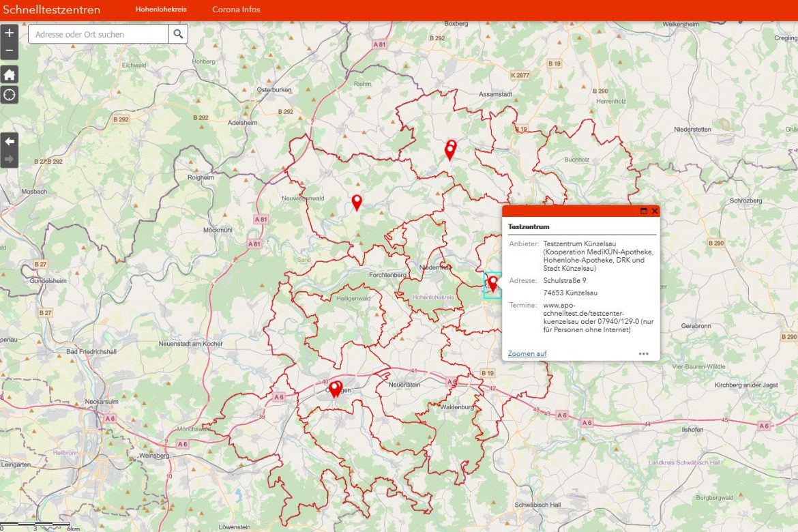Activate the find my location button

coord(10,95)
